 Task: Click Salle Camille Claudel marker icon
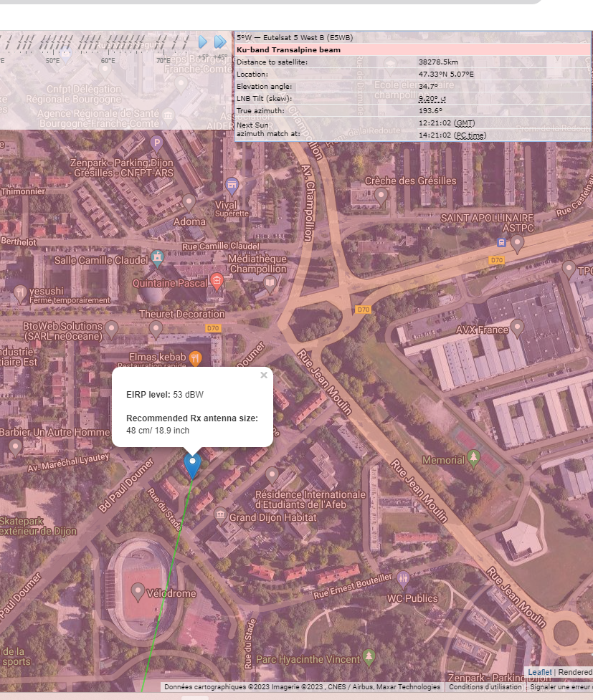pos(157,258)
